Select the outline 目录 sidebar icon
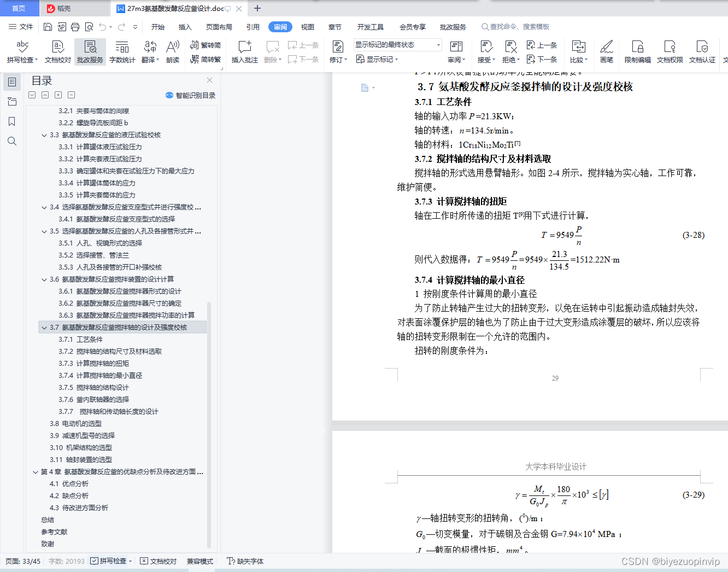This screenshot has width=728, height=572. (11, 82)
